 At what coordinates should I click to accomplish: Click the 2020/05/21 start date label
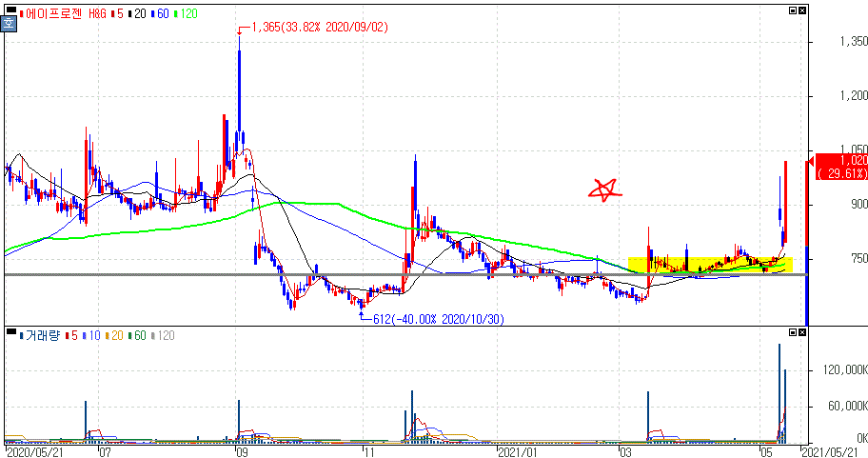tap(35, 452)
